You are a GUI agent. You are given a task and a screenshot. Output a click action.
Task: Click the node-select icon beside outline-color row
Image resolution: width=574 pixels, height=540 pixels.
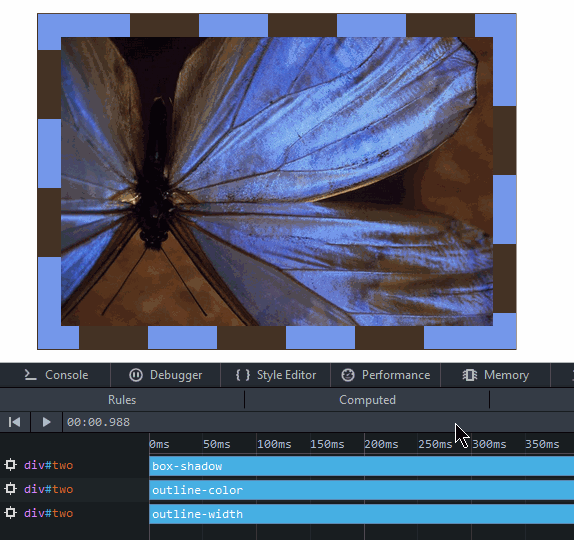click(11, 489)
